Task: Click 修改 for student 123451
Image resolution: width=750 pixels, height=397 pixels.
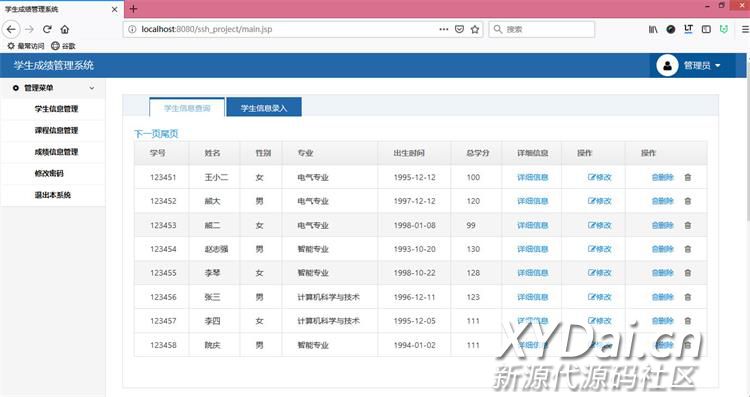Action: tap(599, 177)
